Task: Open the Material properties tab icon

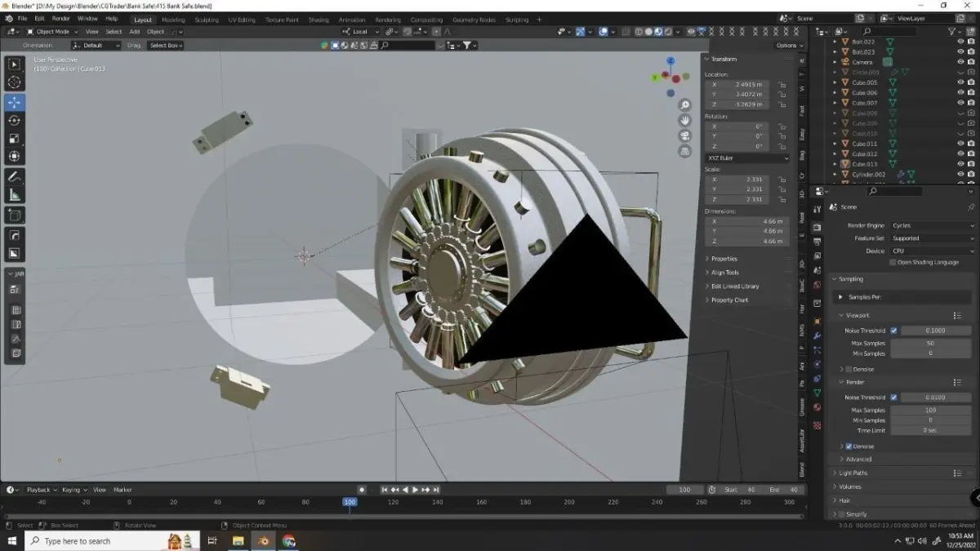Action: pyautogui.click(x=817, y=407)
